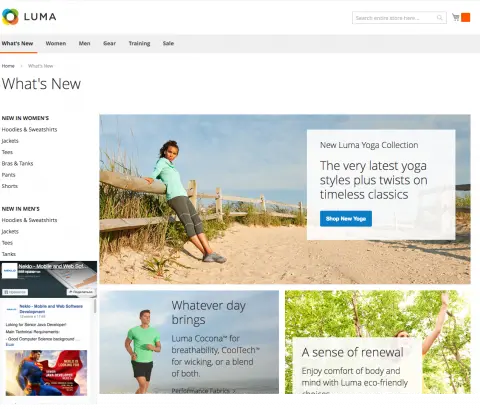The width and height of the screenshot is (480, 409).
Task: Click the Superman job ad thumbnail
Action: tap(47, 373)
